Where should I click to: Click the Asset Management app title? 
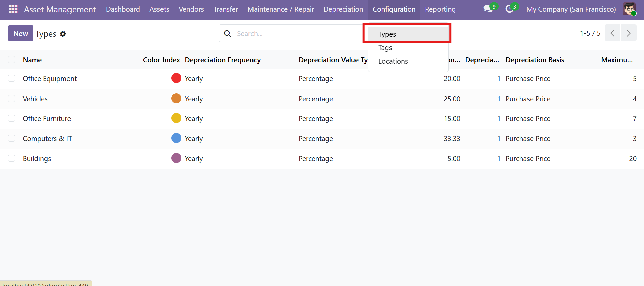(60, 9)
